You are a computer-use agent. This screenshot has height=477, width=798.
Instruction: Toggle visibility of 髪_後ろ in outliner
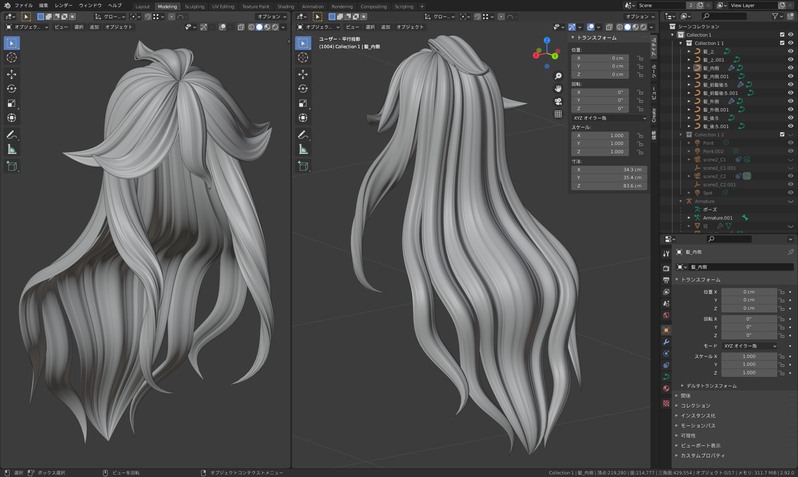(790, 118)
